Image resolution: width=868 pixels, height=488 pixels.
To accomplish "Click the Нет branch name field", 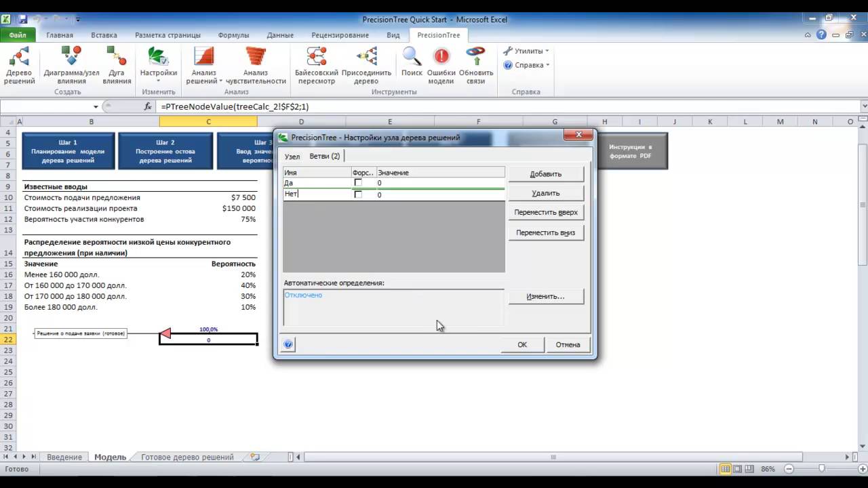I will click(x=317, y=194).
